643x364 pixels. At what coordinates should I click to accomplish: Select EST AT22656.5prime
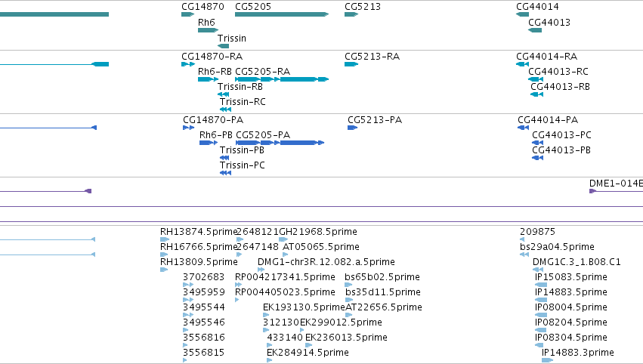coord(384,308)
